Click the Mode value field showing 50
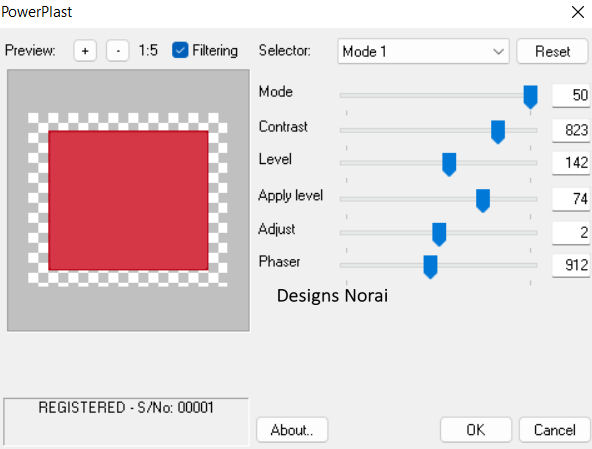This screenshot has width=592, height=449. 571,96
